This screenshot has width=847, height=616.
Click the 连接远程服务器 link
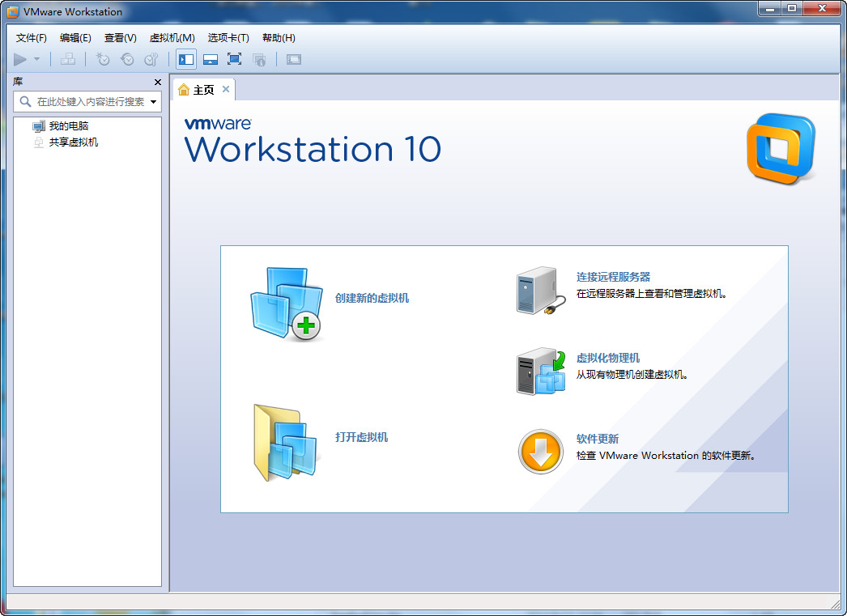[x=613, y=277]
